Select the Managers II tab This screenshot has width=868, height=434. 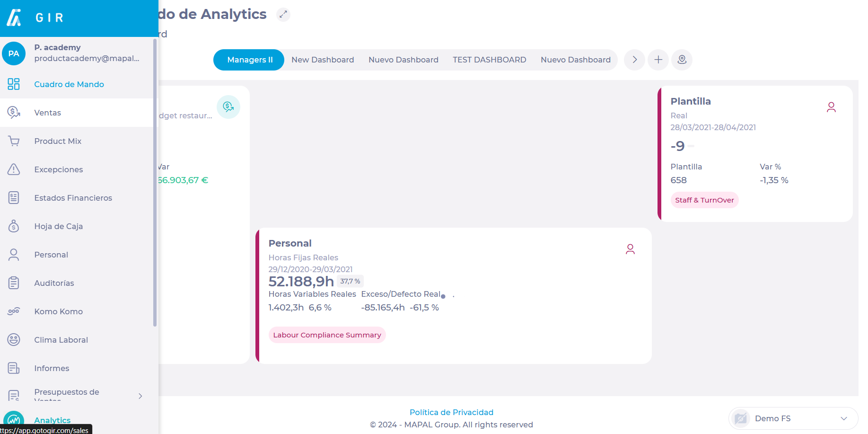250,60
